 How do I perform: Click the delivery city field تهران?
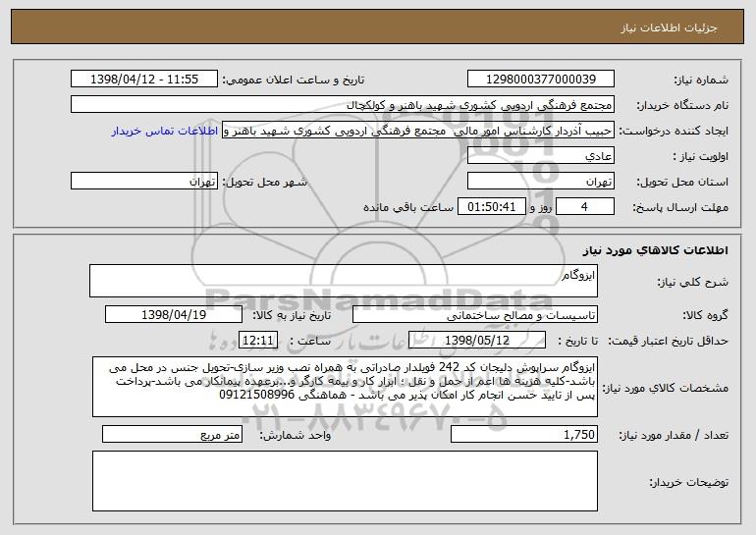[x=144, y=182]
